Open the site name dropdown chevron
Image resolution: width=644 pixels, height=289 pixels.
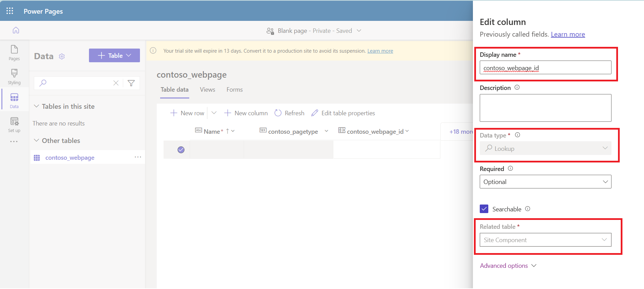point(359,31)
